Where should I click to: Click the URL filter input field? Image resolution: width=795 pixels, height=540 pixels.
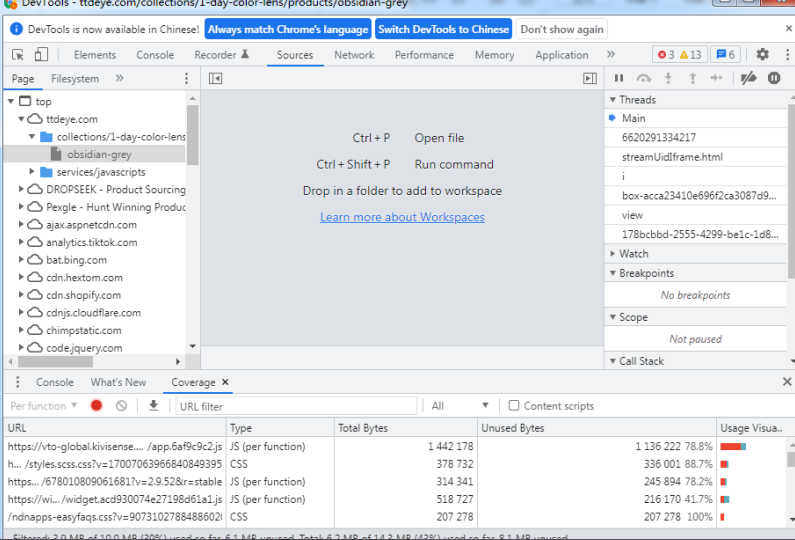tap(296, 406)
